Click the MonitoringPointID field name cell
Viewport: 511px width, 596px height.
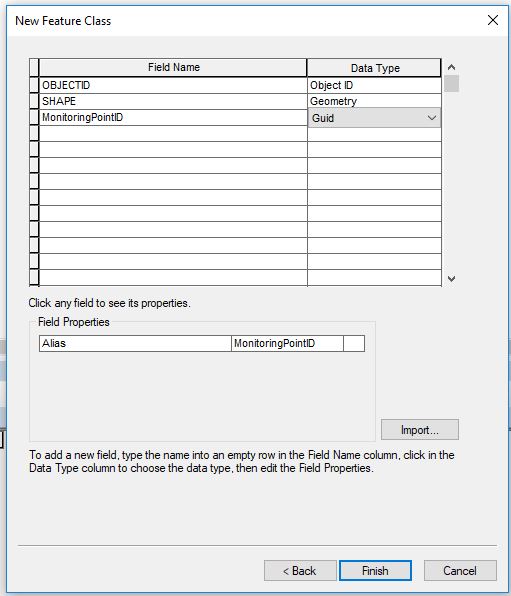click(173, 117)
